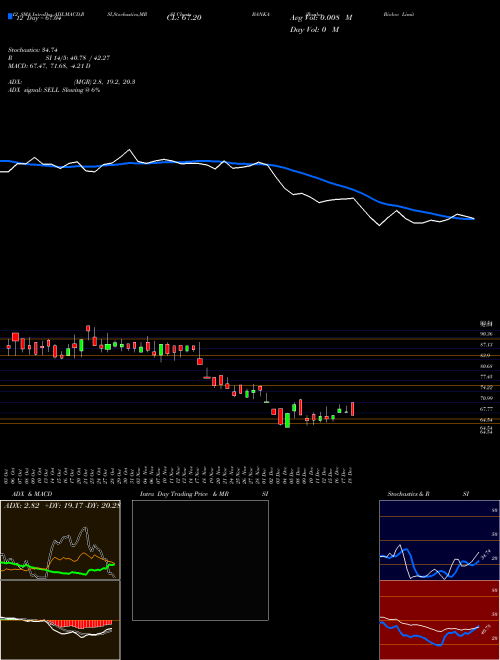Image resolution: width=500 pixels, height=660 pixels.
Task: Click the last red candlestick on the chart
Action: 352,409
